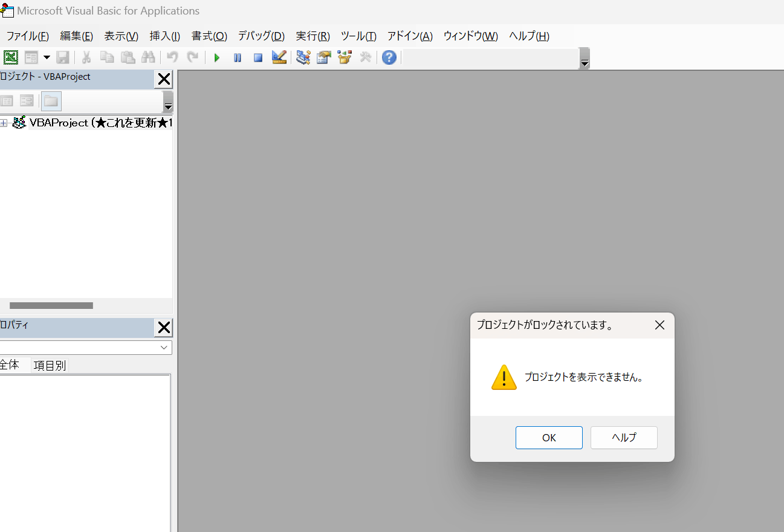Click OK in the locked project dialog
The image size is (784, 532).
click(x=549, y=438)
